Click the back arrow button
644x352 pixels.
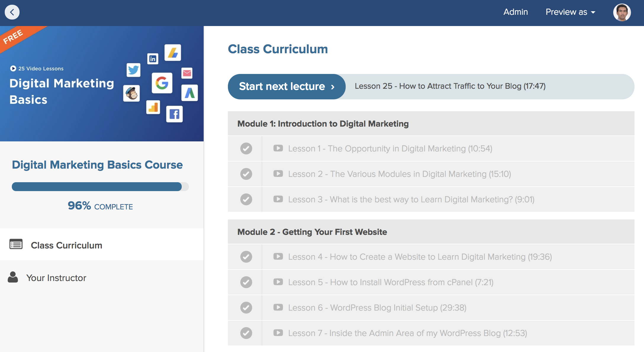(x=12, y=12)
